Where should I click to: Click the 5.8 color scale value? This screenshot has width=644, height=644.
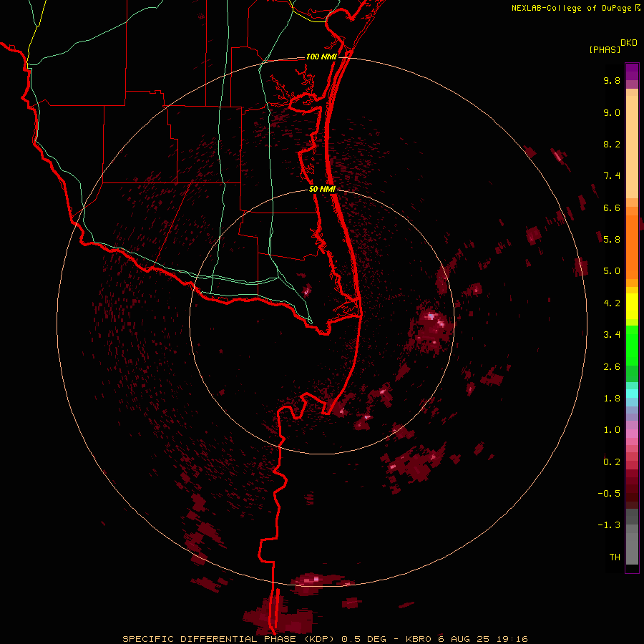click(612, 239)
